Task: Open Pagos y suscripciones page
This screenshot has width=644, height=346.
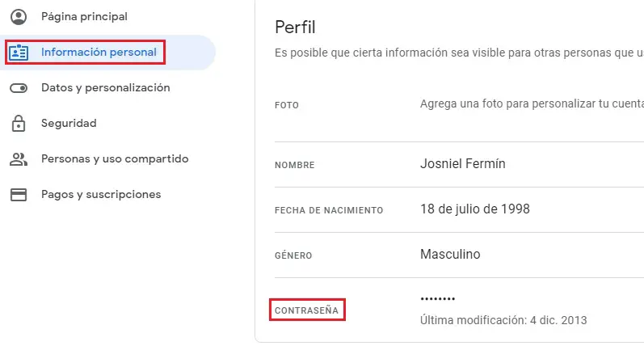Action: [x=101, y=195]
